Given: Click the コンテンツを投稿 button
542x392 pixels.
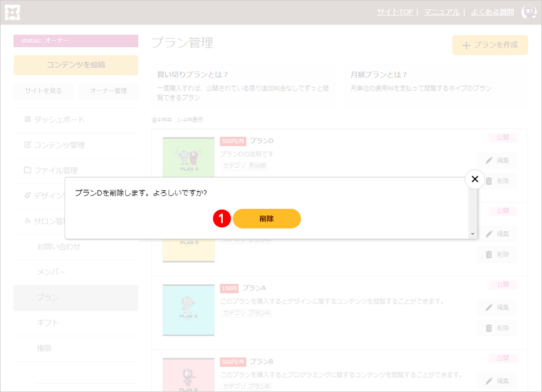Looking at the screenshot, I should (x=76, y=65).
